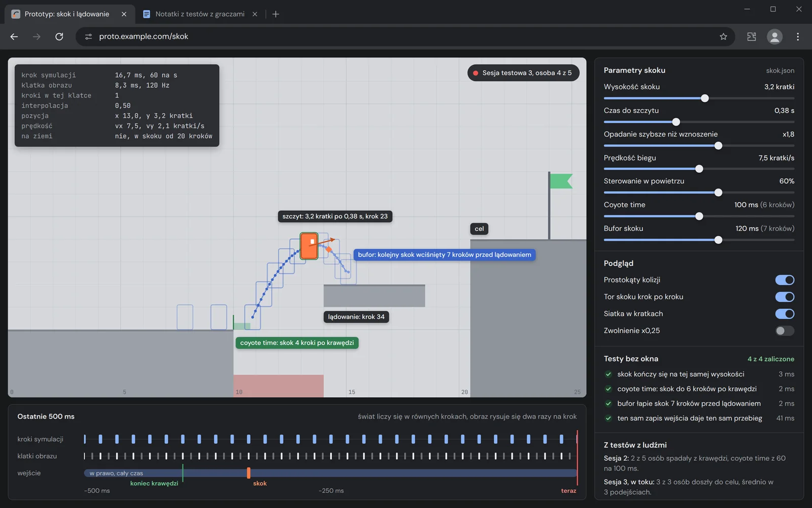Screen dimensions: 812x508
Task: Click the Sesja testowa 3 recording badge
Action: [523, 73]
